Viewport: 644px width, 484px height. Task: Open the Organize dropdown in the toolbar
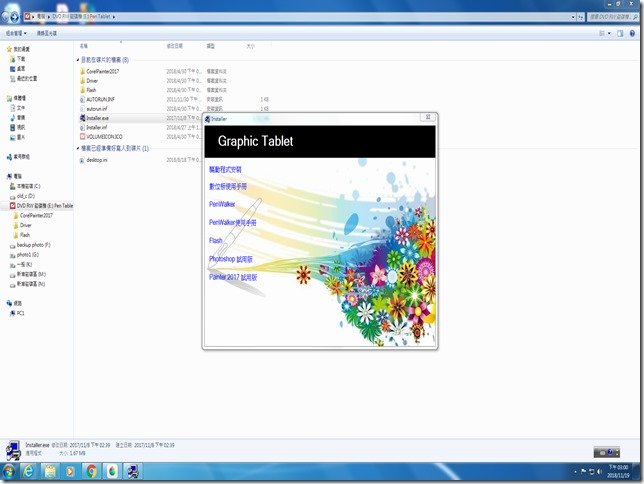(20, 34)
